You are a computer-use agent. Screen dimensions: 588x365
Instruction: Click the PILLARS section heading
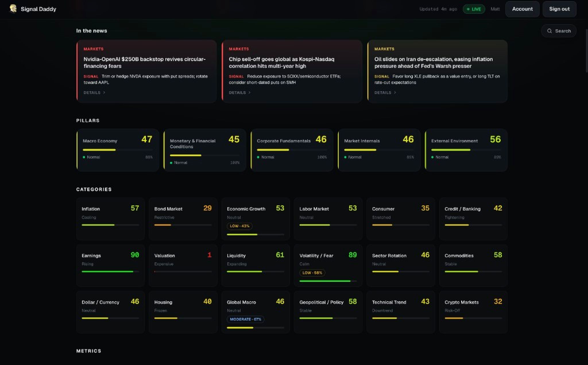88,121
